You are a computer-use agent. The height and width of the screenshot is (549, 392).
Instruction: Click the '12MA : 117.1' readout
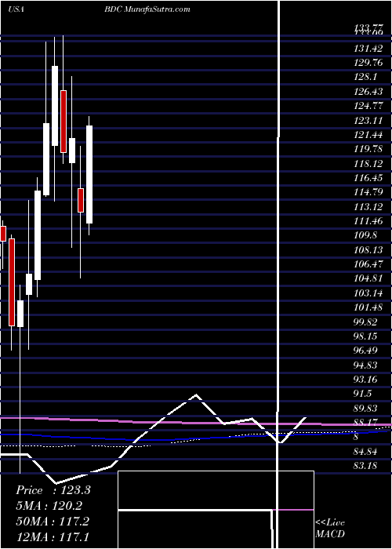(x=53, y=536)
